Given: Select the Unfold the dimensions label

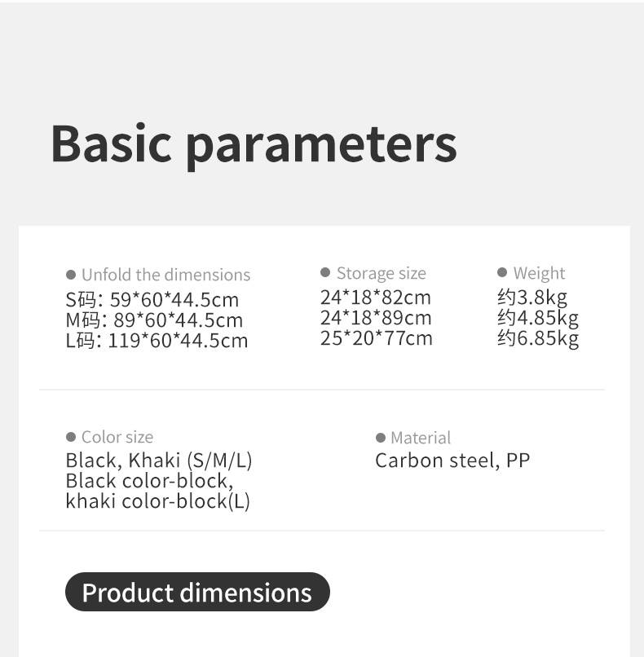Looking at the screenshot, I should coord(165,275).
